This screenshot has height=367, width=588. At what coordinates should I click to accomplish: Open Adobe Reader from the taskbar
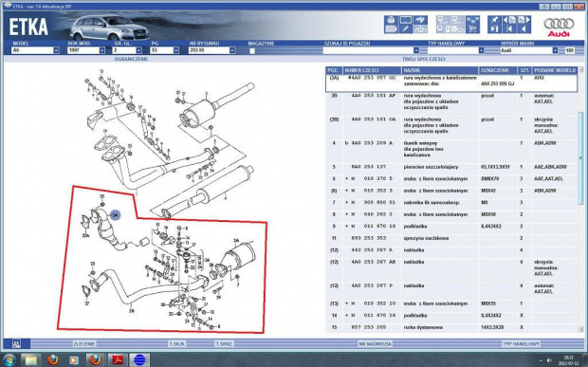point(119,359)
